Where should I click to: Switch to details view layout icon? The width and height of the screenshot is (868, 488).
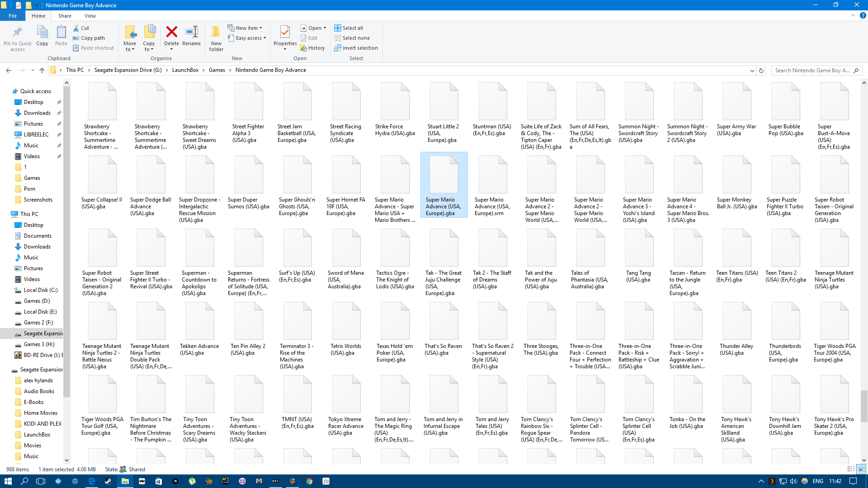tap(851, 469)
